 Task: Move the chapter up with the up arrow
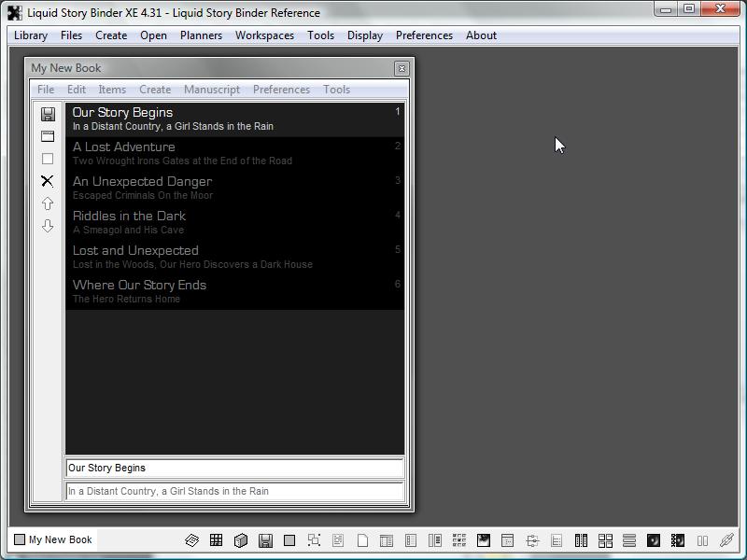pyautogui.click(x=48, y=203)
